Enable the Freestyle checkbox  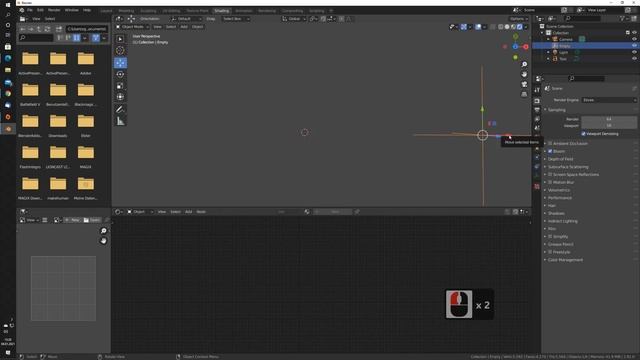coord(550,252)
